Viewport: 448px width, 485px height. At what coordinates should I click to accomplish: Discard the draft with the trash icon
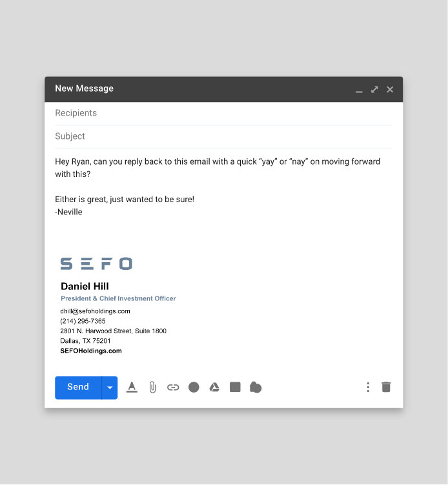[386, 387]
